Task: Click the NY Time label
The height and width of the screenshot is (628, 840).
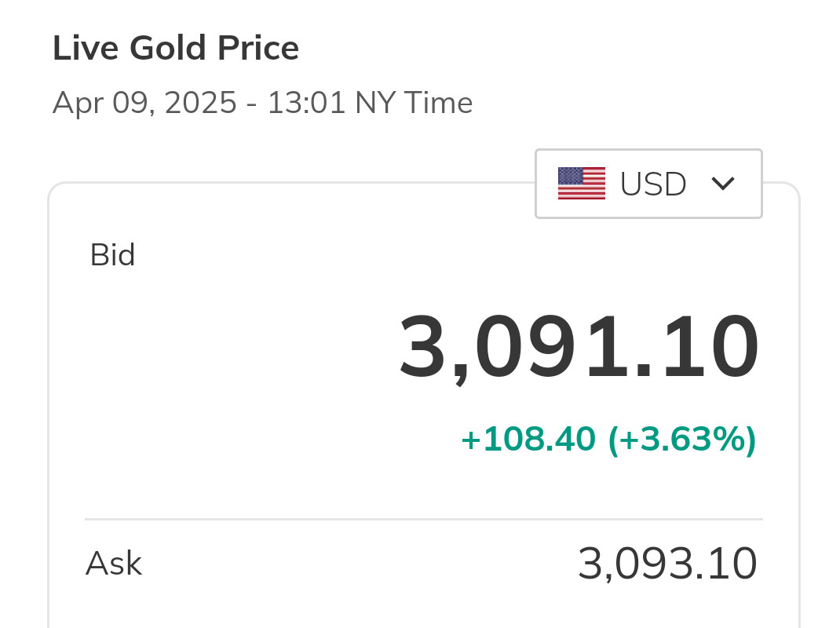Action: [x=414, y=103]
